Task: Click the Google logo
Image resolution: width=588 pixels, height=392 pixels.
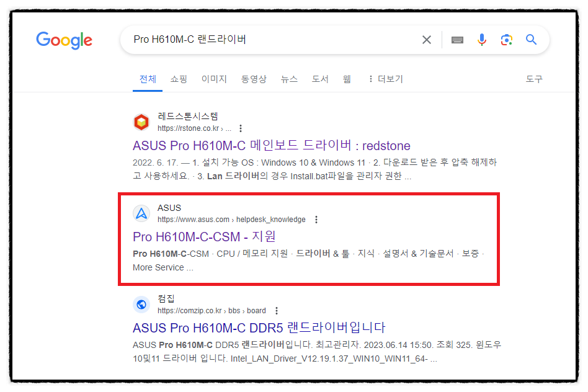Action: (x=64, y=40)
